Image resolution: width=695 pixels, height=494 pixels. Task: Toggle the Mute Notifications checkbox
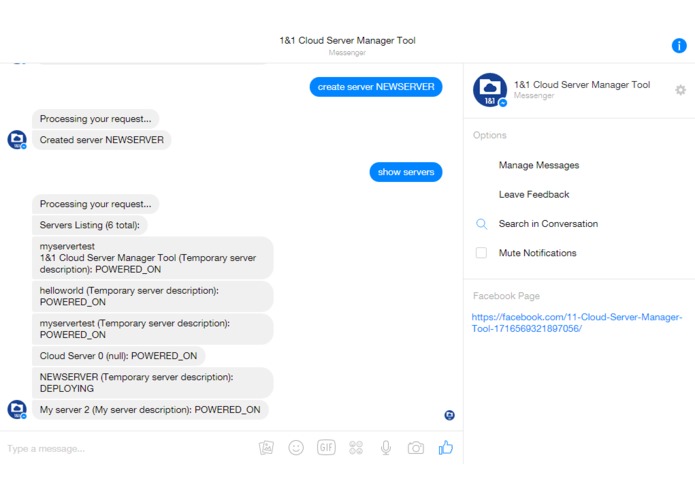(x=481, y=253)
